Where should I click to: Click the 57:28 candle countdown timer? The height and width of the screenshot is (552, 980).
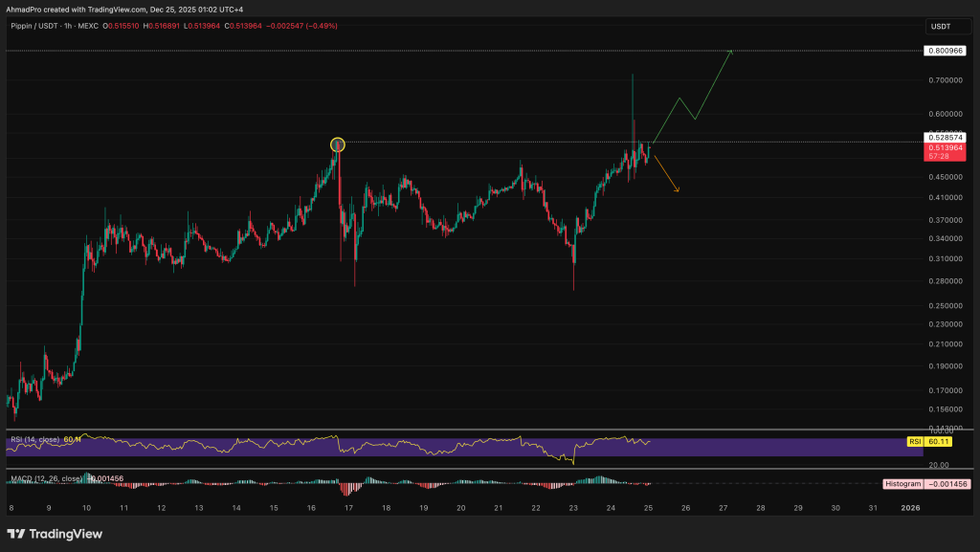click(940, 156)
